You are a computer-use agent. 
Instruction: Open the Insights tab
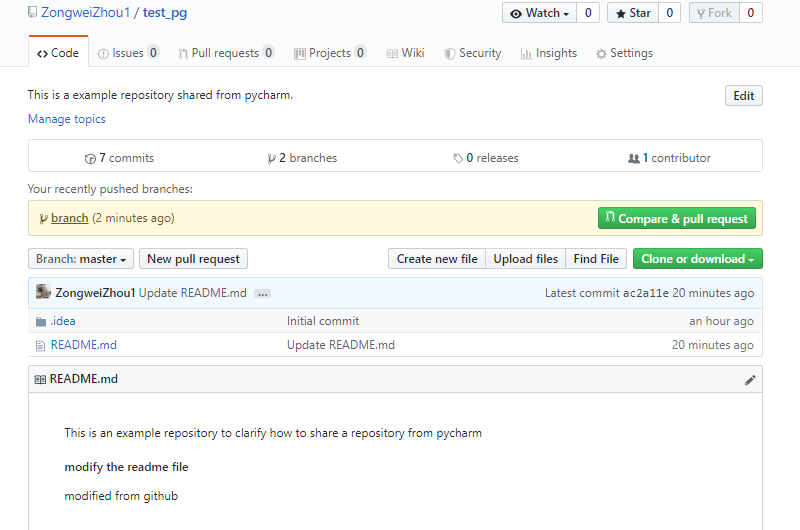[549, 53]
